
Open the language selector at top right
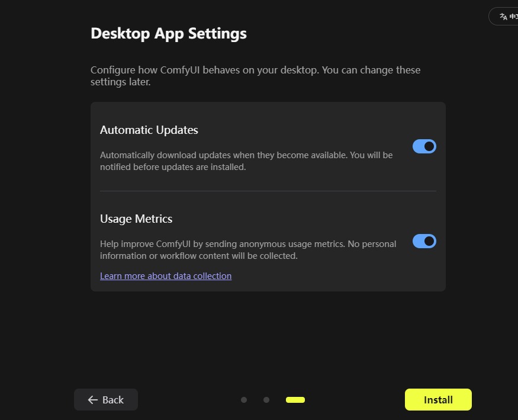click(504, 16)
